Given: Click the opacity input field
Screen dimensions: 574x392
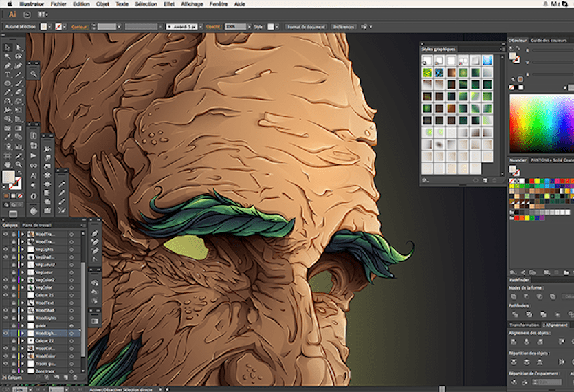Looking at the screenshot, I should coord(235,27).
